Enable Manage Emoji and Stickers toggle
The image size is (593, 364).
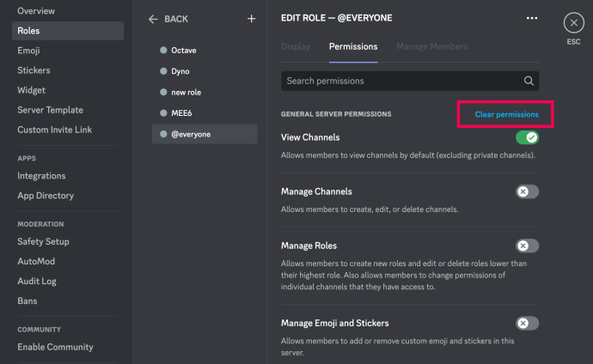click(527, 323)
